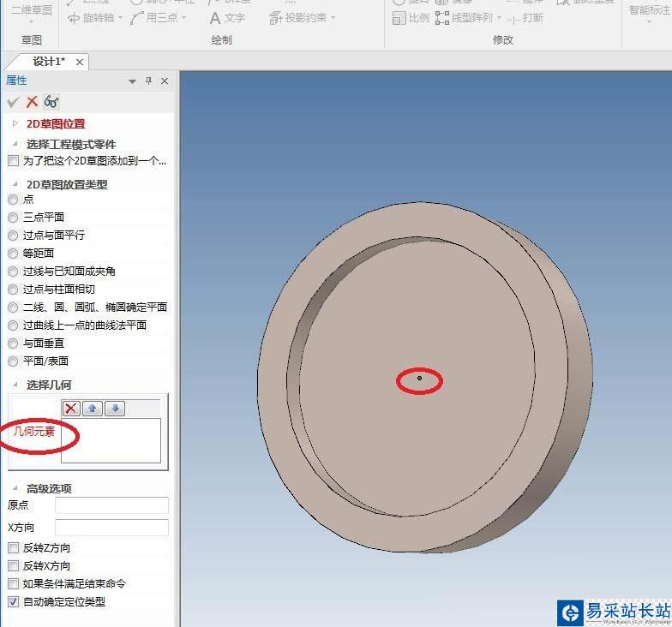Viewport: 672px width, 627px height.
Task: Open the 投影约束 dropdown arrow
Action: tap(333, 18)
